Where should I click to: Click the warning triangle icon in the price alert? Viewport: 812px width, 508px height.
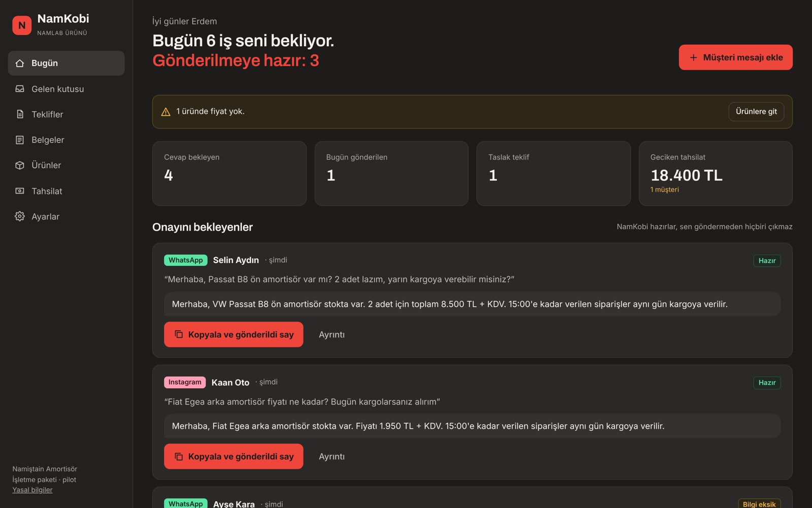coord(165,112)
